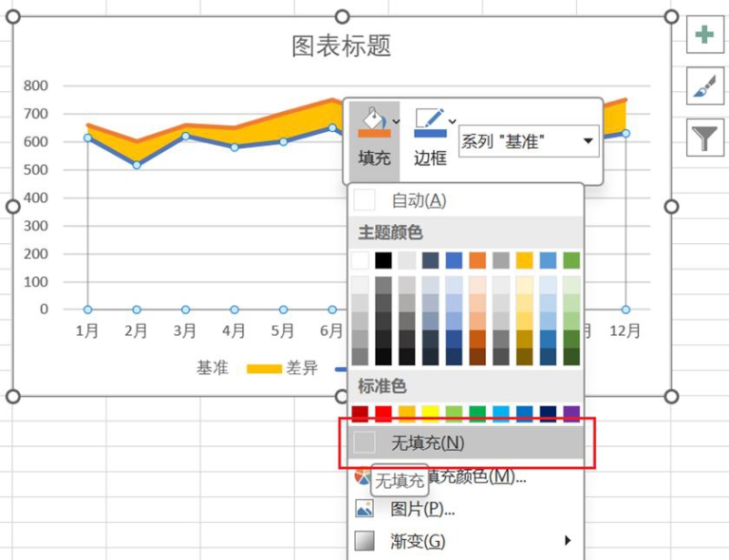Select 自动(A) fill option

click(465, 201)
